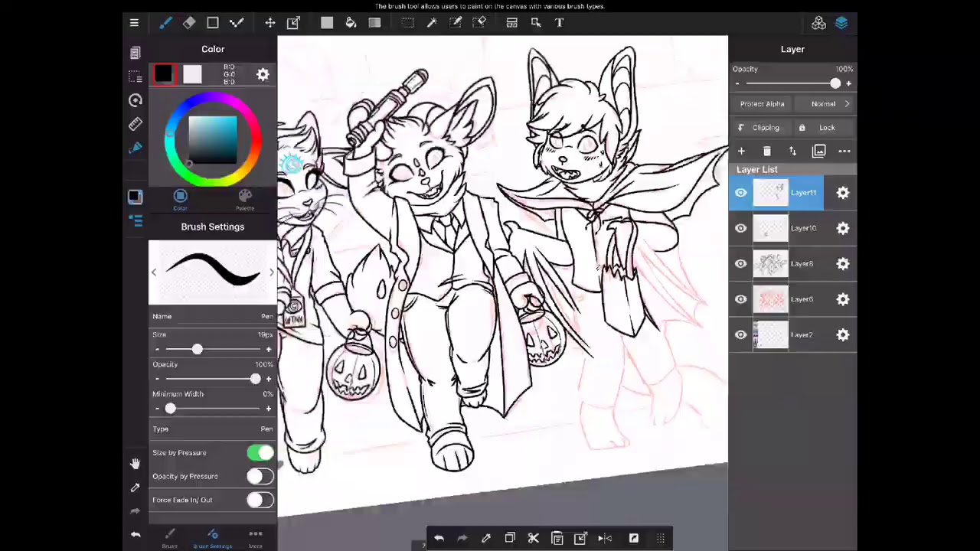Select the black foreground color swatch
The height and width of the screenshot is (551, 980).
164,74
